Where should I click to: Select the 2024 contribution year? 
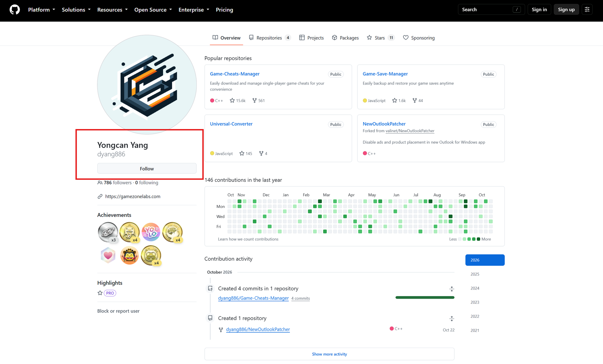tap(475, 288)
